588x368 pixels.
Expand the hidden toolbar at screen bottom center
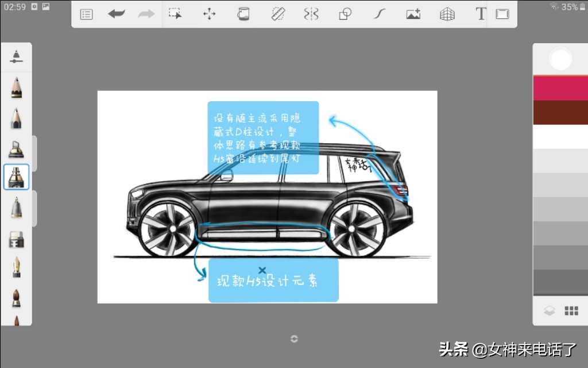295,339
